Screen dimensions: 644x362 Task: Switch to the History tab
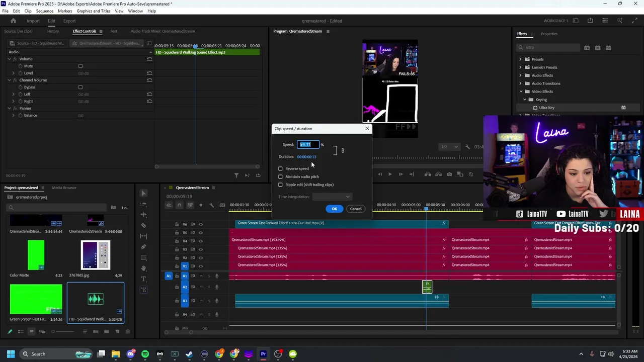[53, 31]
